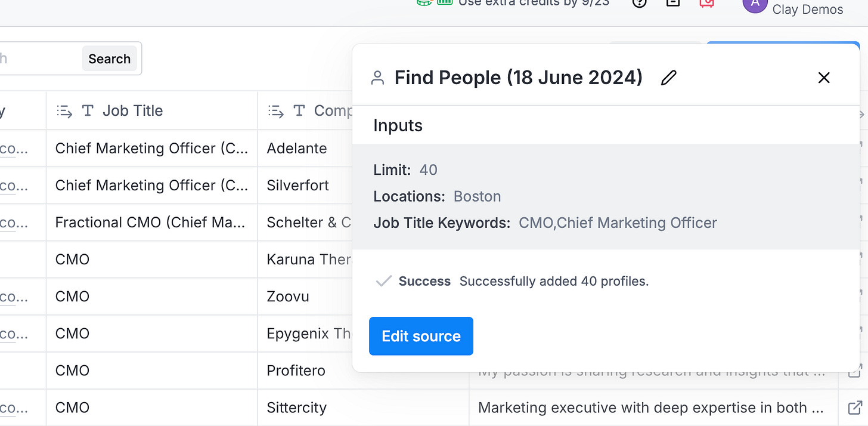Open the red gift icon in header
Image resolution: width=868 pixels, height=426 pixels.
pos(706,3)
